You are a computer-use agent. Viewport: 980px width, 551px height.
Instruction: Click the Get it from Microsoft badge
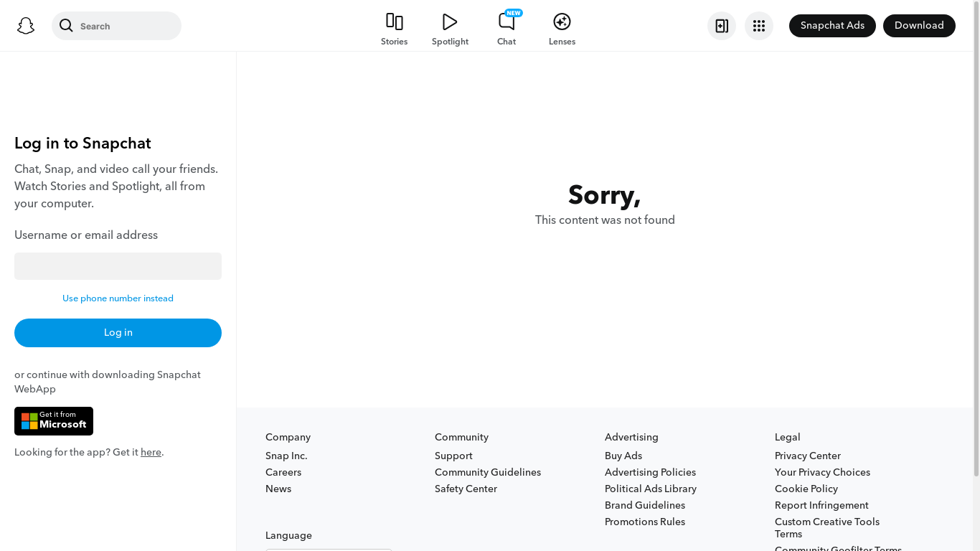(54, 421)
